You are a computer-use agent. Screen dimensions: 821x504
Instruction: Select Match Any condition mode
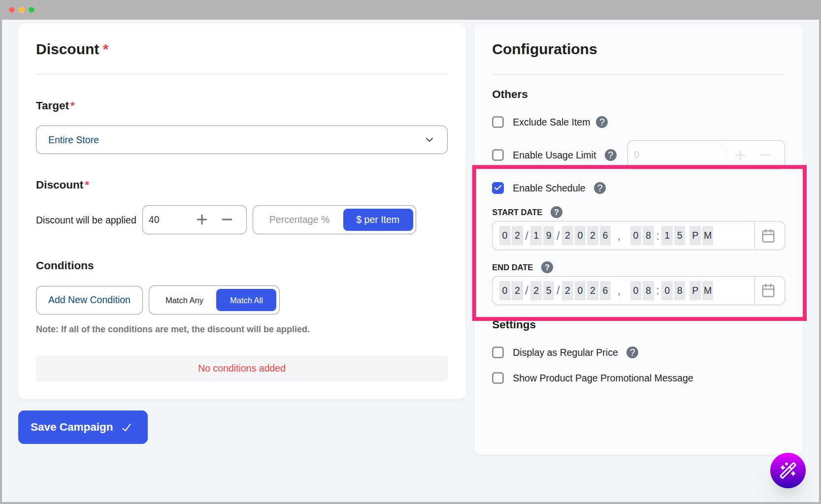pos(184,300)
